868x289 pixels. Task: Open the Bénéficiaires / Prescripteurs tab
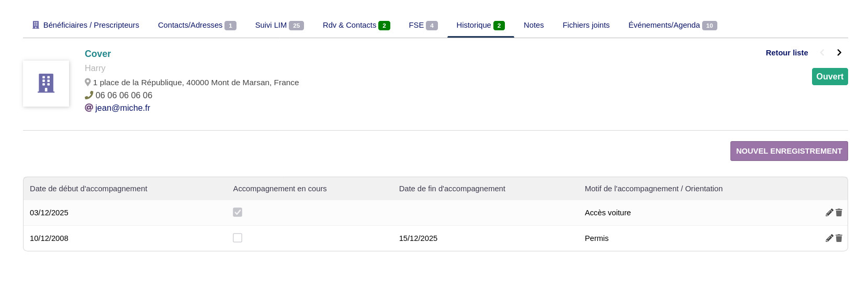point(86,25)
